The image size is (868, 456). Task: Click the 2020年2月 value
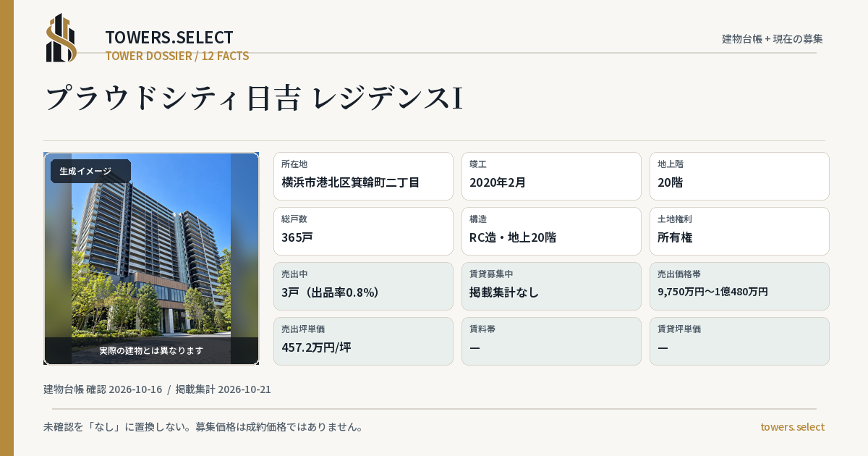click(x=498, y=182)
